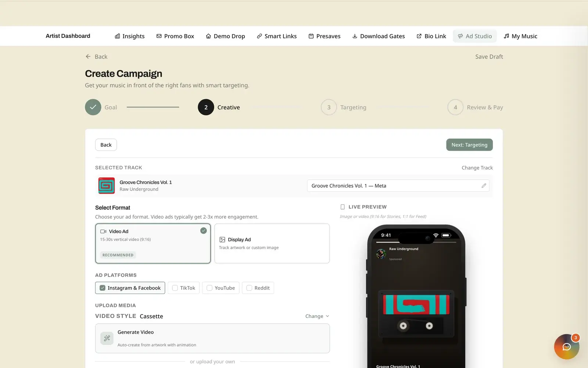Go to the Demo Drop section
588x368 pixels.
tap(225, 36)
